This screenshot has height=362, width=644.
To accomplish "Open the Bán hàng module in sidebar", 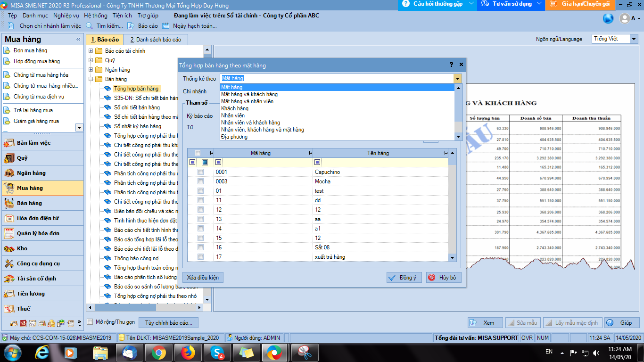I will (42, 203).
